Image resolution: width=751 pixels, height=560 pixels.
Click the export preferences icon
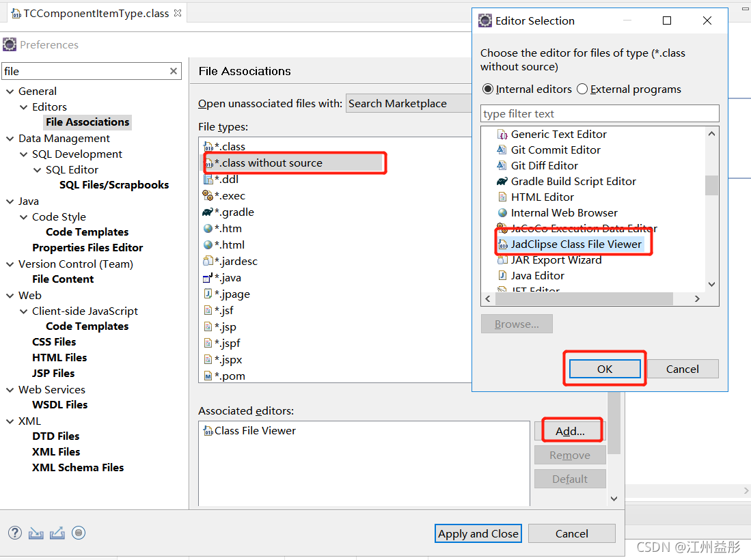point(57,533)
